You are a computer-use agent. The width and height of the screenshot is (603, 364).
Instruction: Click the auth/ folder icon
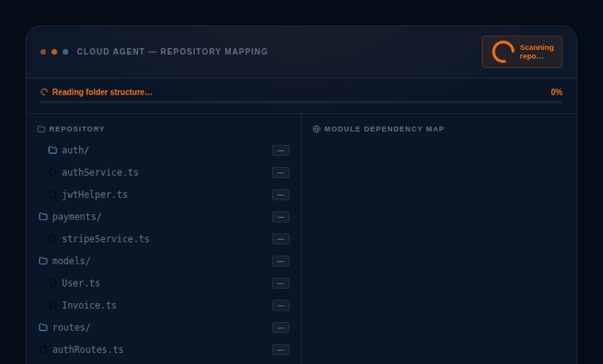pyautogui.click(x=53, y=151)
